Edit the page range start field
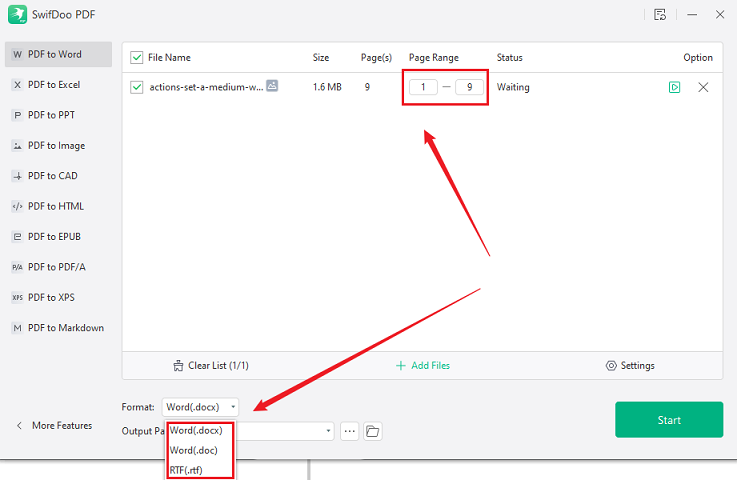Image resolution: width=737 pixels, height=480 pixels. point(423,87)
